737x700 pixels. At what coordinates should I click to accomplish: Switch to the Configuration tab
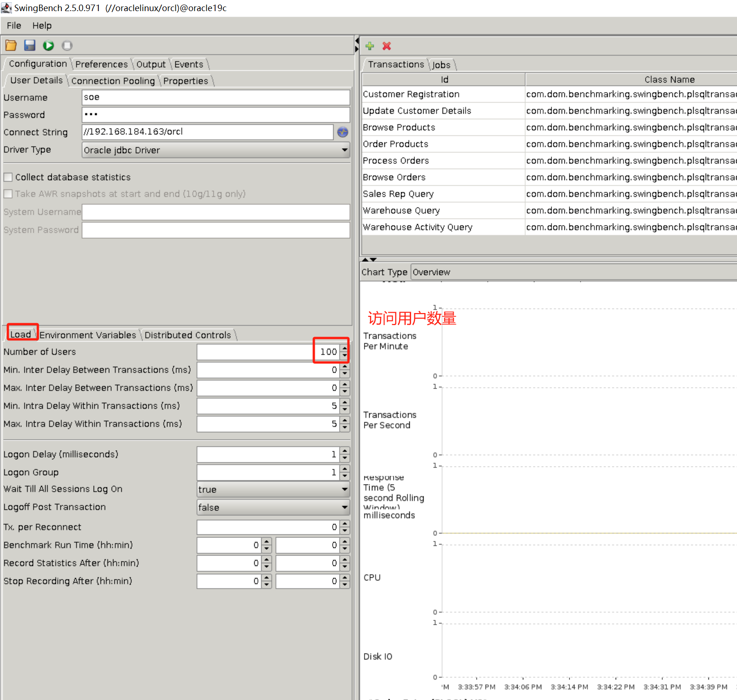click(38, 64)
